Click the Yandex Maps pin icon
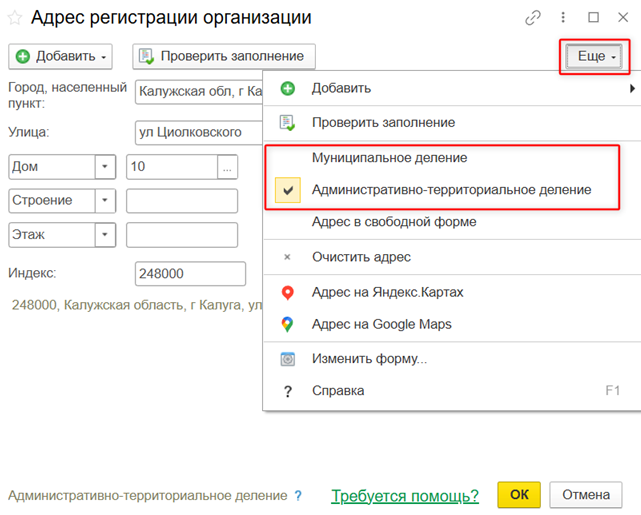 click(x=287, y=292)
